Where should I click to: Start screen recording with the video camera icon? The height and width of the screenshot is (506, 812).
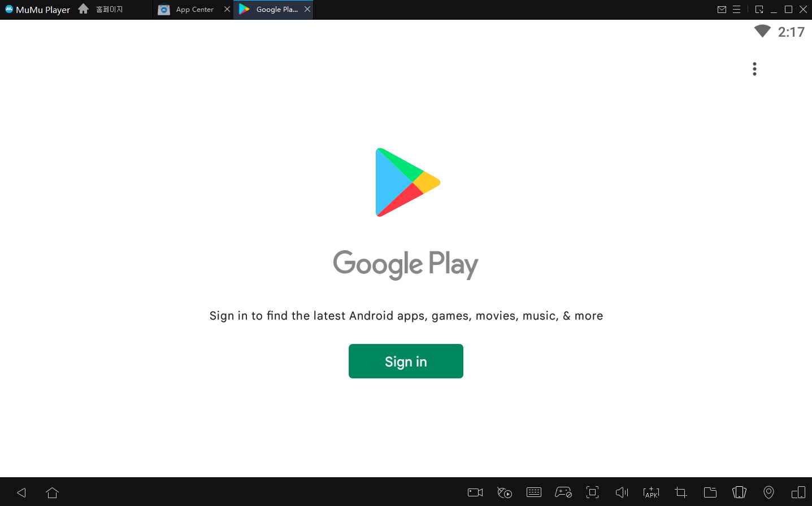click(x=475, y=492)
